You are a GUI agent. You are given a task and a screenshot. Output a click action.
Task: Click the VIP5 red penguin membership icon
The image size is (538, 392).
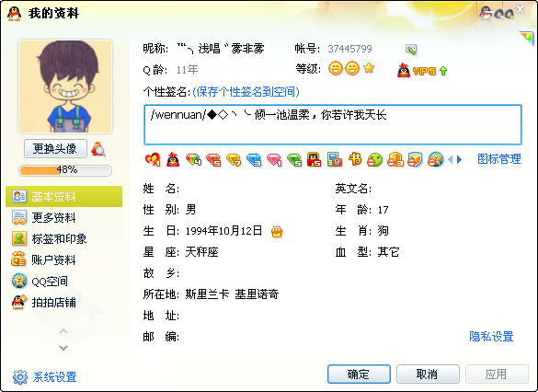[x=404, y=70]
